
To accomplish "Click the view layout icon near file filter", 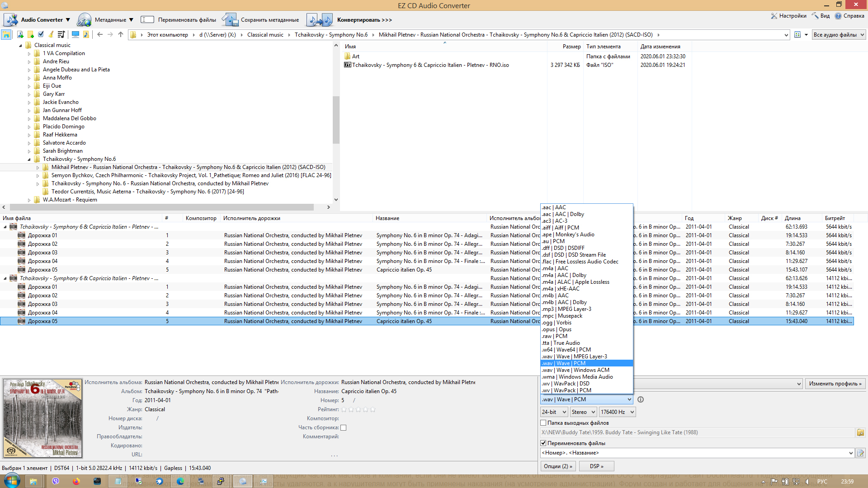I will pyautogui.click(x=797, y=35).
